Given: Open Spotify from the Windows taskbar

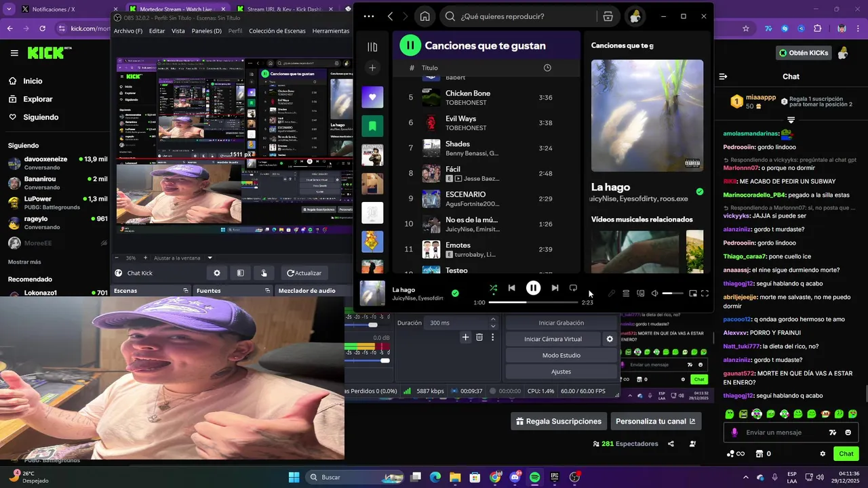Looking at the screenshot, I should tap(534, 477).
